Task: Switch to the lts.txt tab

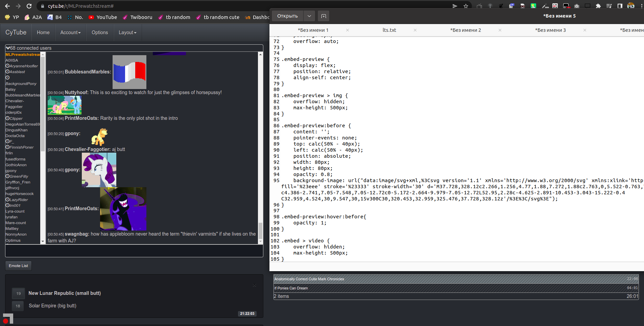Action: 389,30
